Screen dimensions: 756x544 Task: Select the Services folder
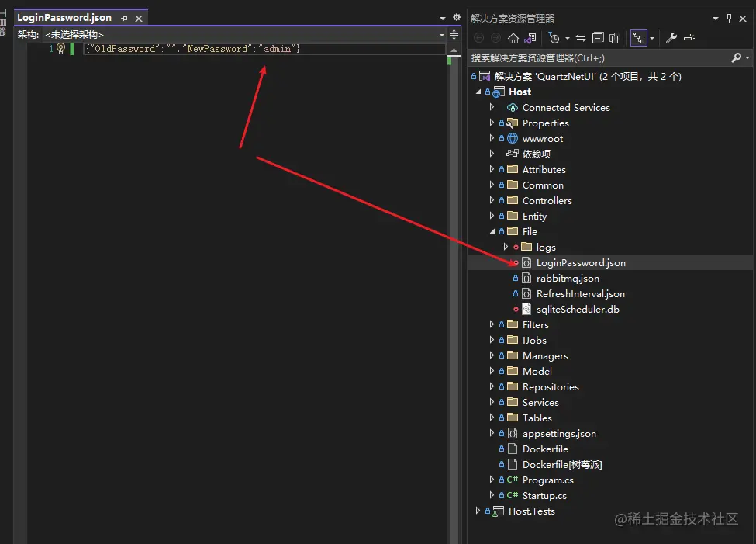pyautogui.click(x=540, y=402)
